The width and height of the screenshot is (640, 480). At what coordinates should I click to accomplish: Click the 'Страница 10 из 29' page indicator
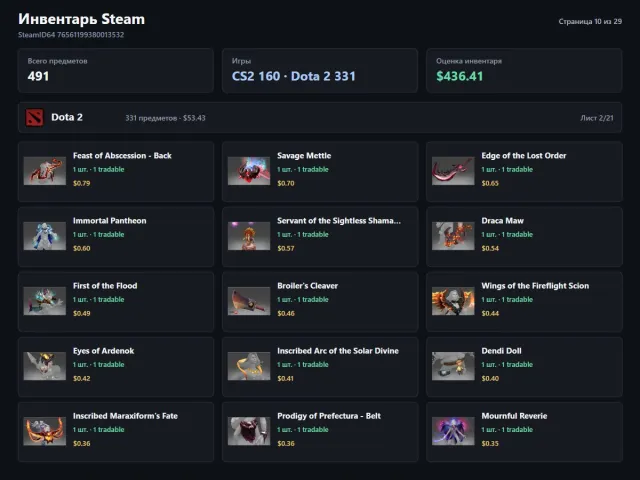tap(590, 21)
